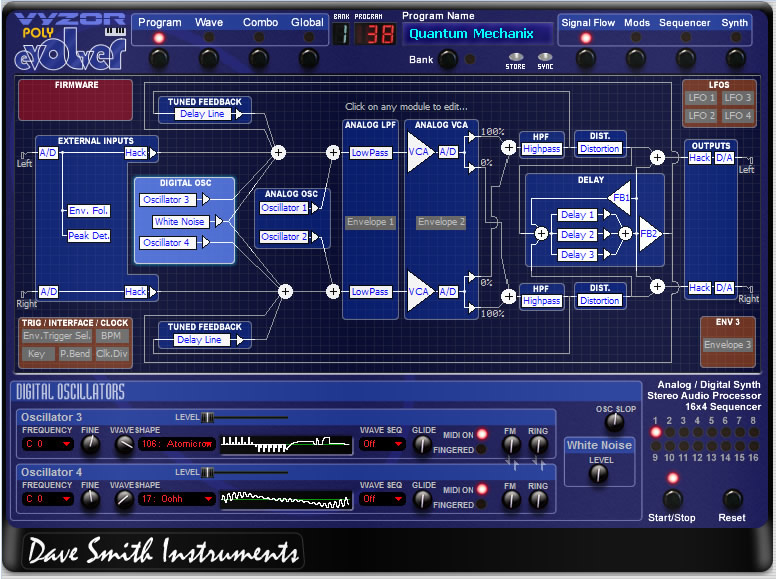Click the Quantum Mechanix program name field
Image resolution: width=776 pixels, height=579 pixels.
477,34
